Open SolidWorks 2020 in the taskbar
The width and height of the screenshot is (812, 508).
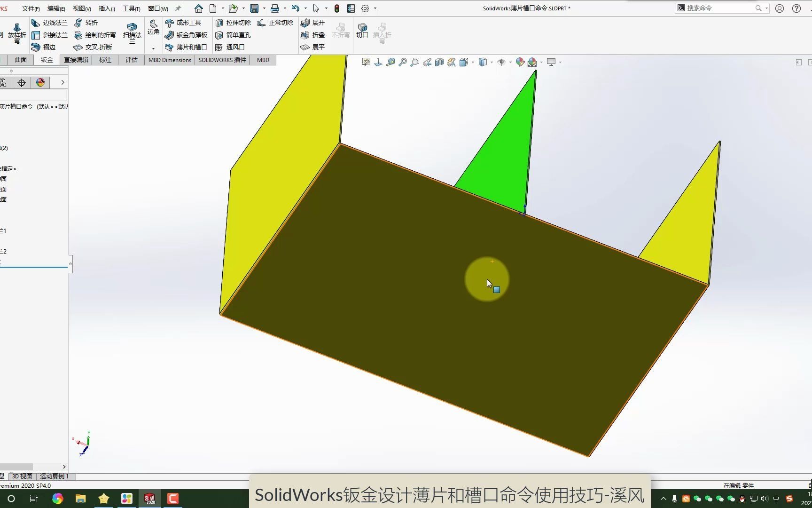tap(149, 499)
